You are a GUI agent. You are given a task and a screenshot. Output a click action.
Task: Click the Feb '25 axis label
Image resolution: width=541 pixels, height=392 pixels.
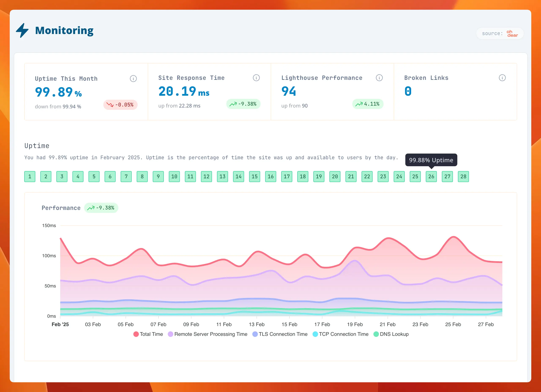coord(60,324)
